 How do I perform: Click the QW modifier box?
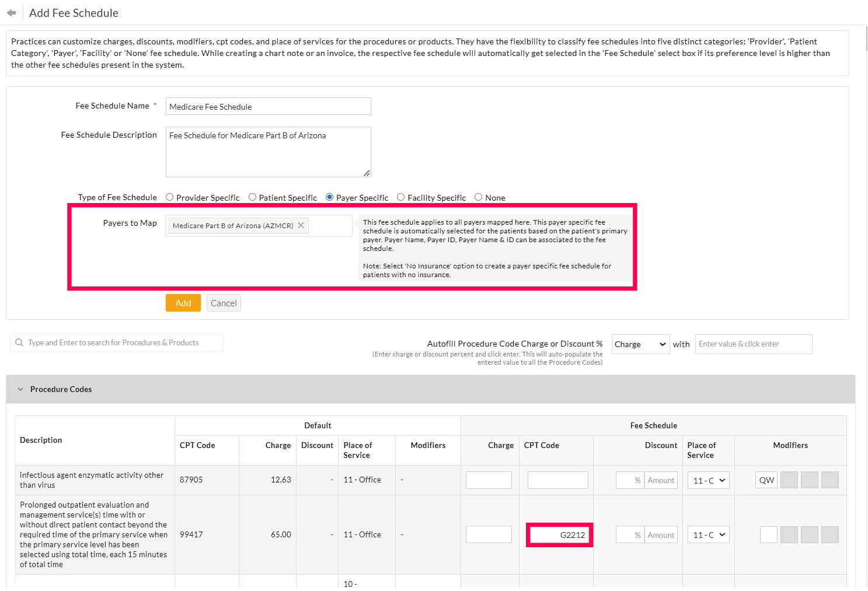tap(766, 480)
